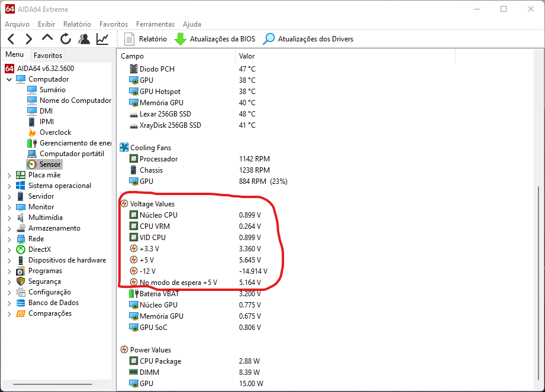Open the Ferramentas menu

point(156,24)
